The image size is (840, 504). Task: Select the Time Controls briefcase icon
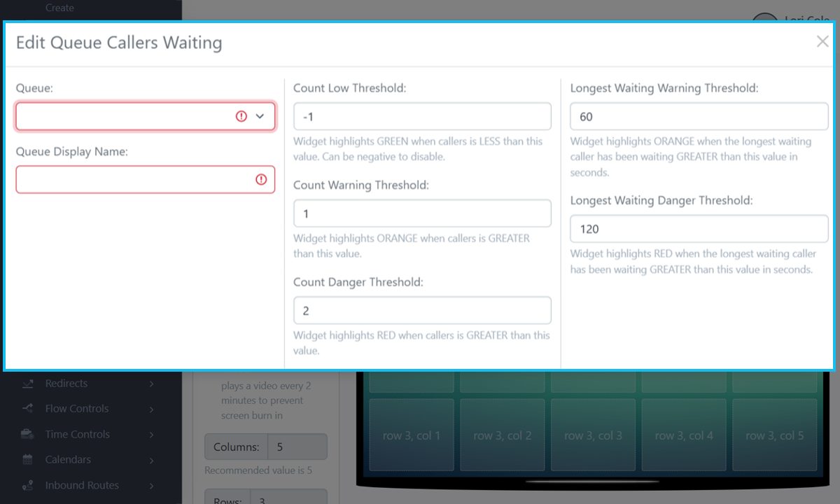[x=28, y=435]
